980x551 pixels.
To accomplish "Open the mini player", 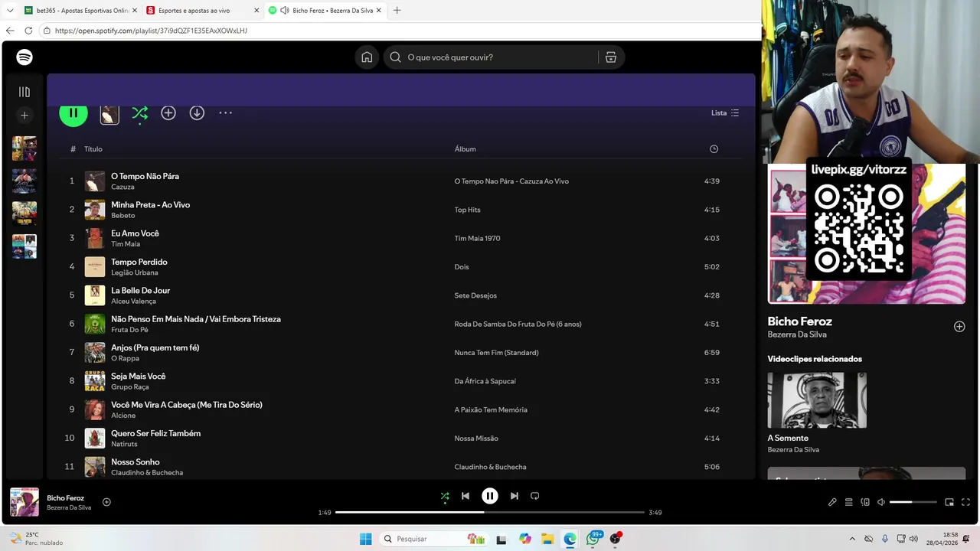I will (949, 502).
